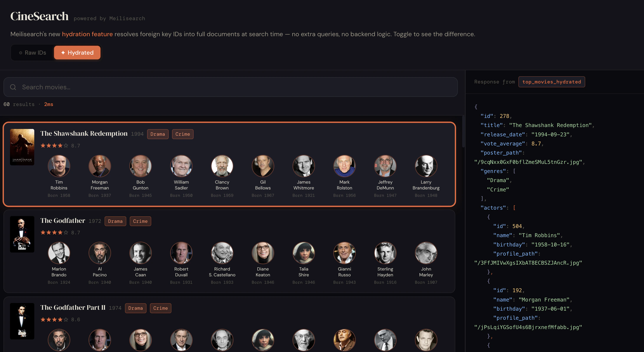
Task: Click The Shawshank Redemption poster thumbnail
Action: coord(22,147)
